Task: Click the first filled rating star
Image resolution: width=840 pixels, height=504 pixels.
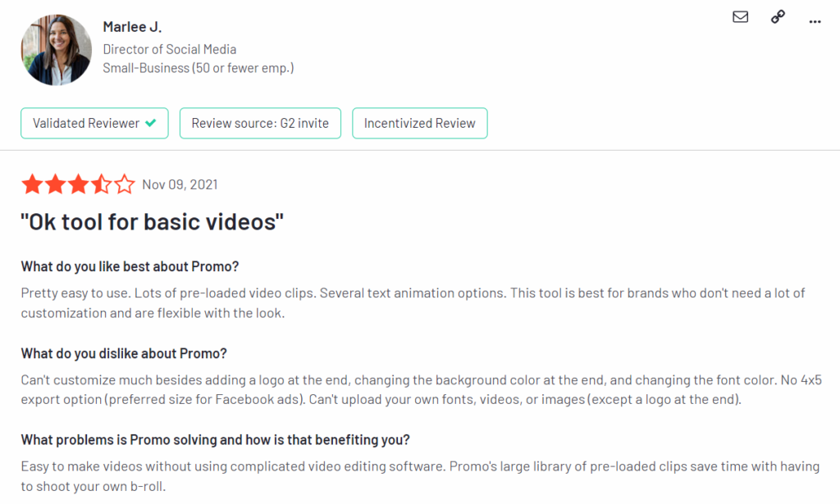Action: click(32, 184)
